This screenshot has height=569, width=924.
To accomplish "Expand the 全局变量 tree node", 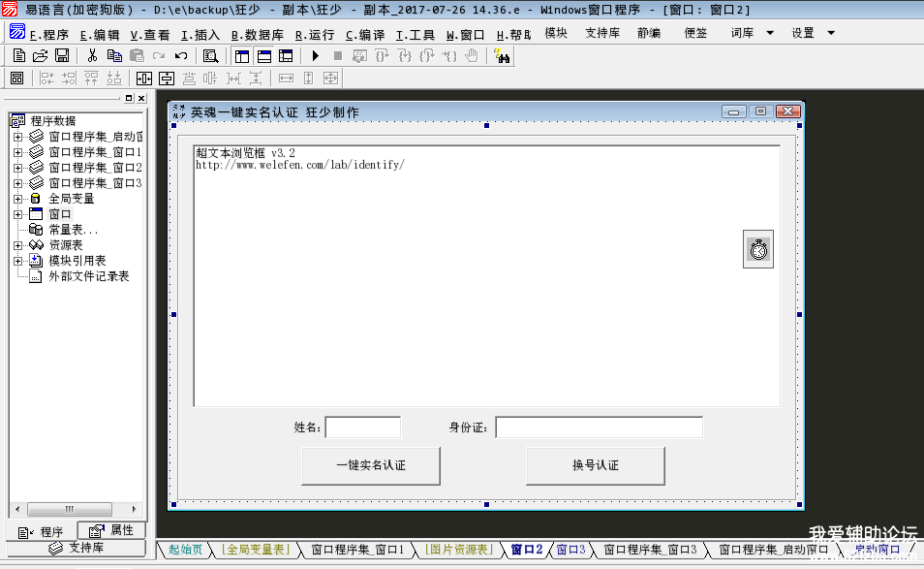I will tap(17, 199).
